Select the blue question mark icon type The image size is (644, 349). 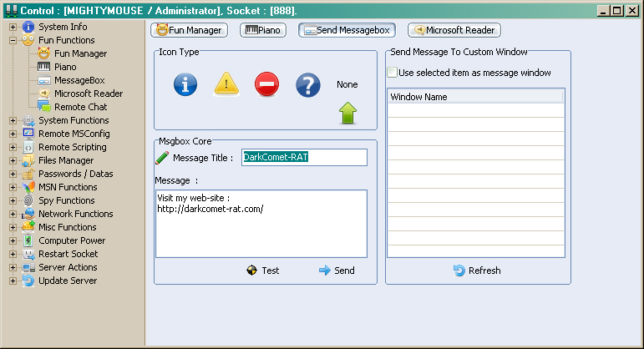pos(307,85)
